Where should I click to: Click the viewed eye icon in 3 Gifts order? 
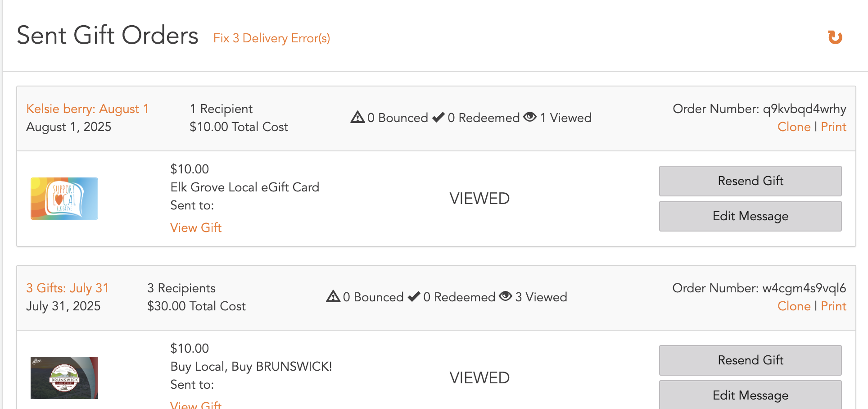[x=506, y=296]
